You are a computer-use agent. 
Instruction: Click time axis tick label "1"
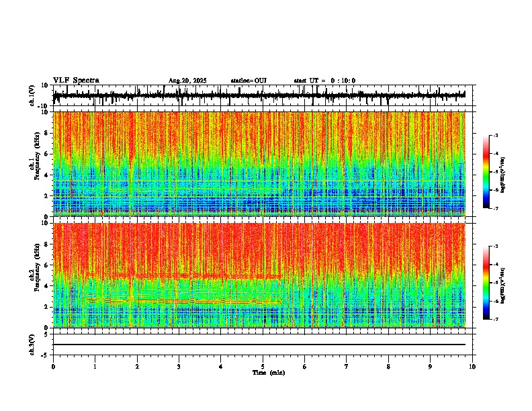(95, 367)
